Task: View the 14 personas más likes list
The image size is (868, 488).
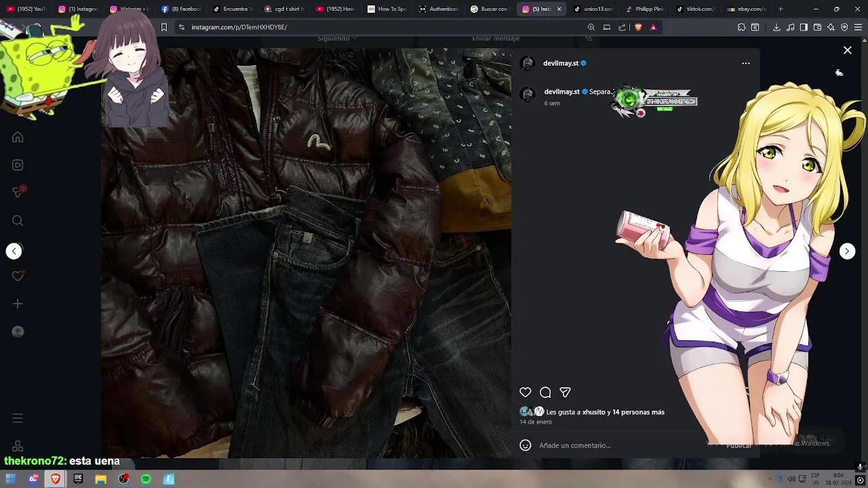Action: coord(638,412)
